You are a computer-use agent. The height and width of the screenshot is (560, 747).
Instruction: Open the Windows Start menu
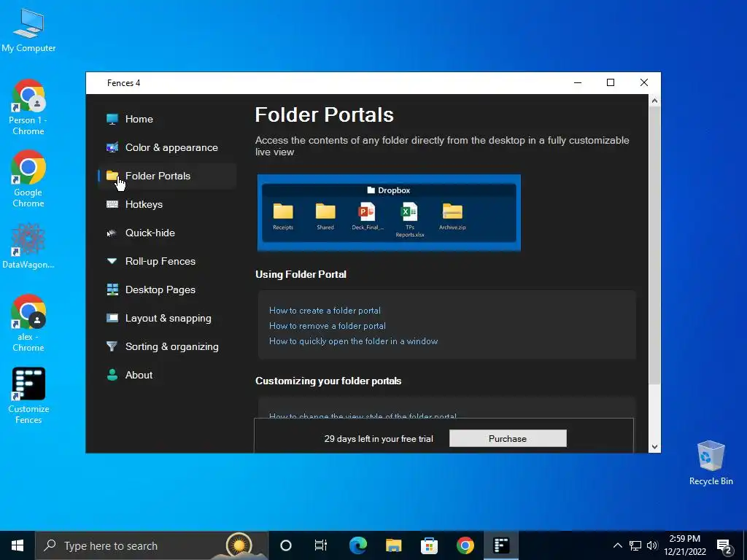tap(18, 545)
